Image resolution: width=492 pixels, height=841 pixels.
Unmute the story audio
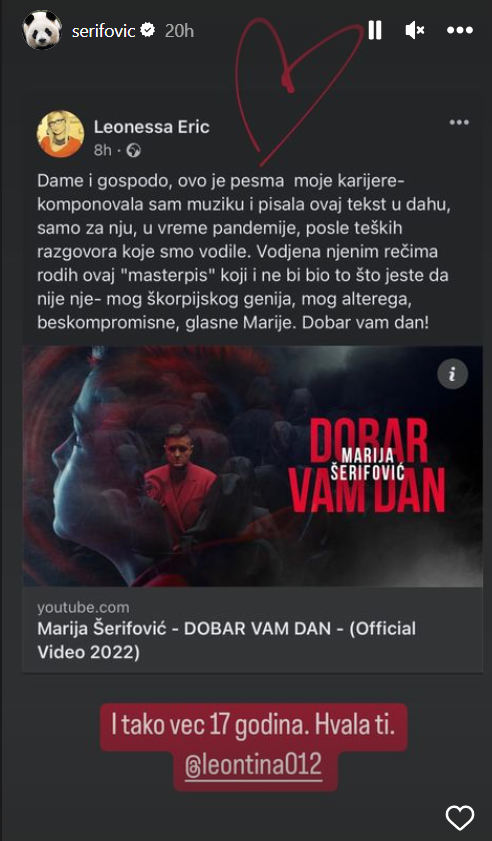tap(415, 31)
